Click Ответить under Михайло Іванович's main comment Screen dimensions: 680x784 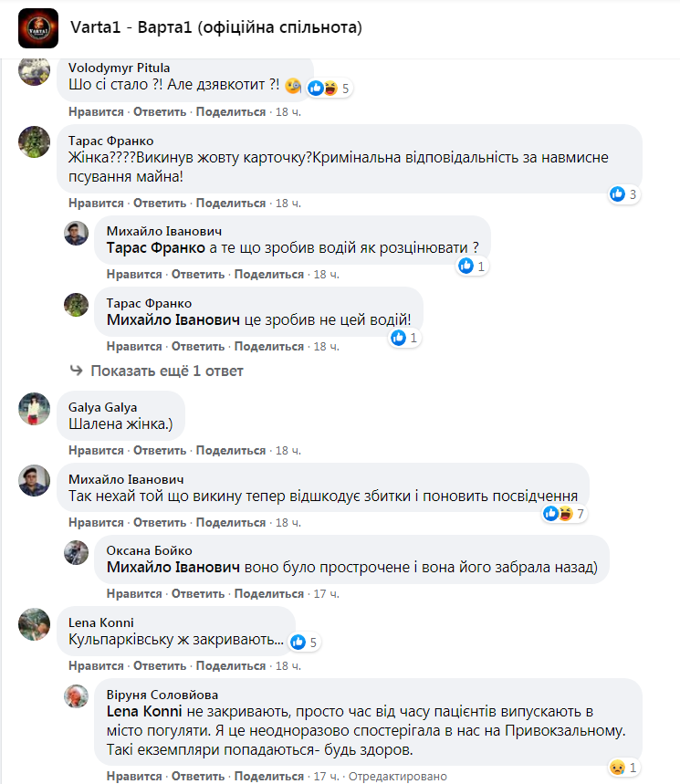click(161, 523)
